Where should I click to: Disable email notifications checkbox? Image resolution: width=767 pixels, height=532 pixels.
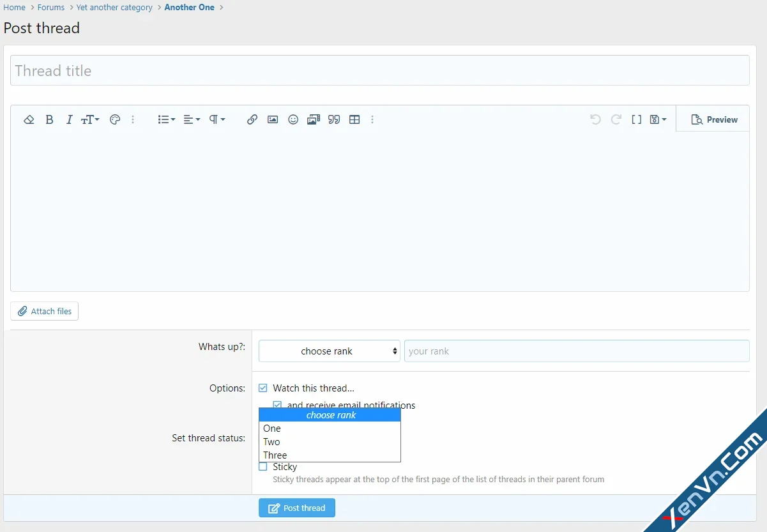click(277, 405)
